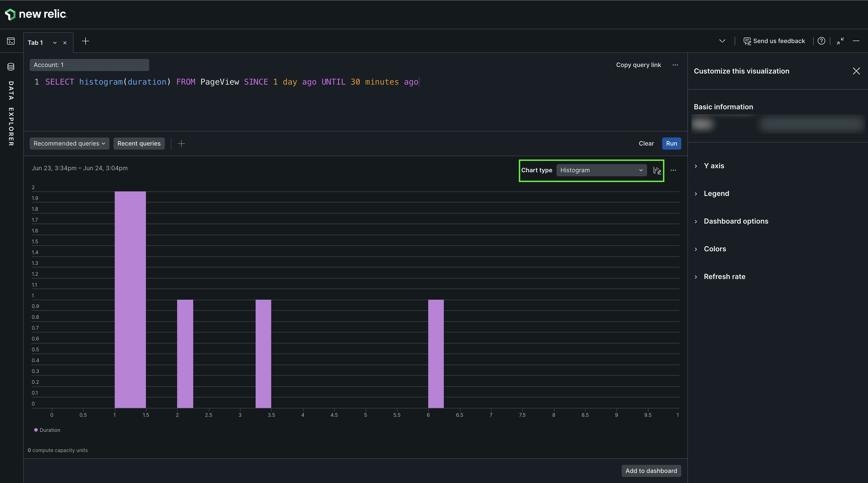Screen dimensions: 868x483
Task: Click the Data Explorer database icon
Action: tap(11, 66)
